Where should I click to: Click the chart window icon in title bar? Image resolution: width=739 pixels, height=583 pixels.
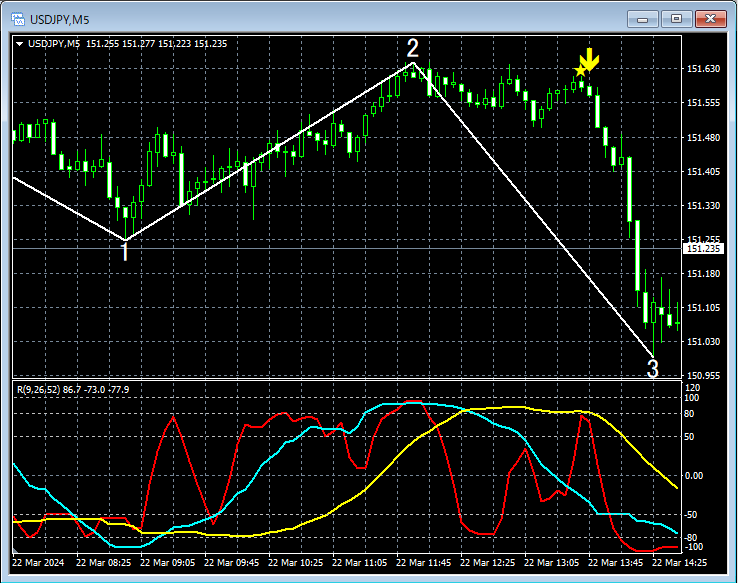tap(18, 19)
